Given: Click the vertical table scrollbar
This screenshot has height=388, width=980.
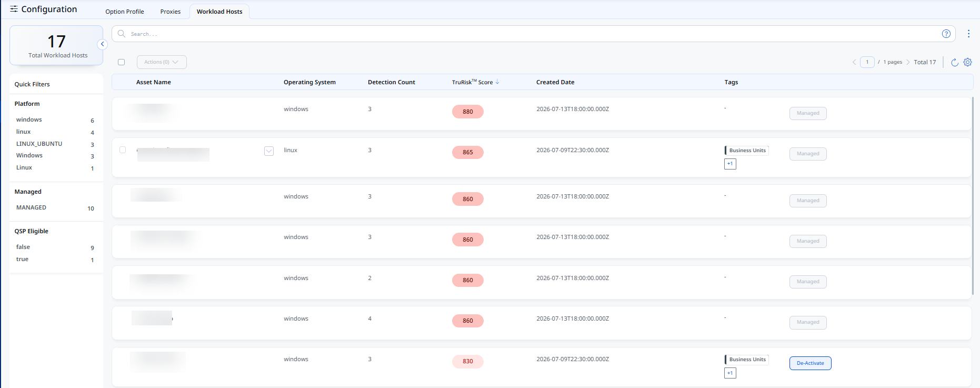Looking at the screenshot, I should (x=973, y=196).
